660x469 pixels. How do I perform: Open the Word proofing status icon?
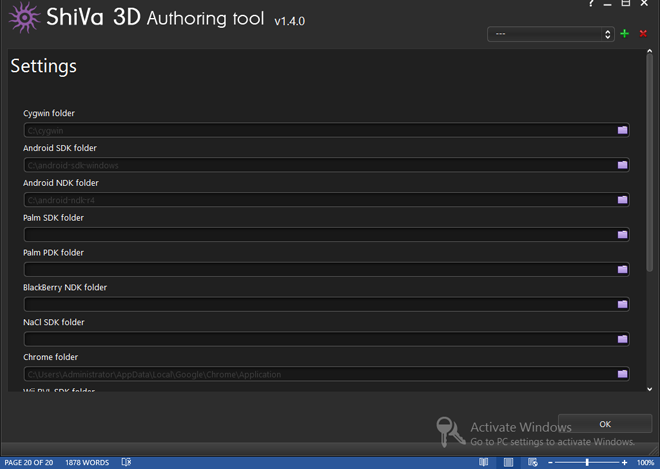126,462
